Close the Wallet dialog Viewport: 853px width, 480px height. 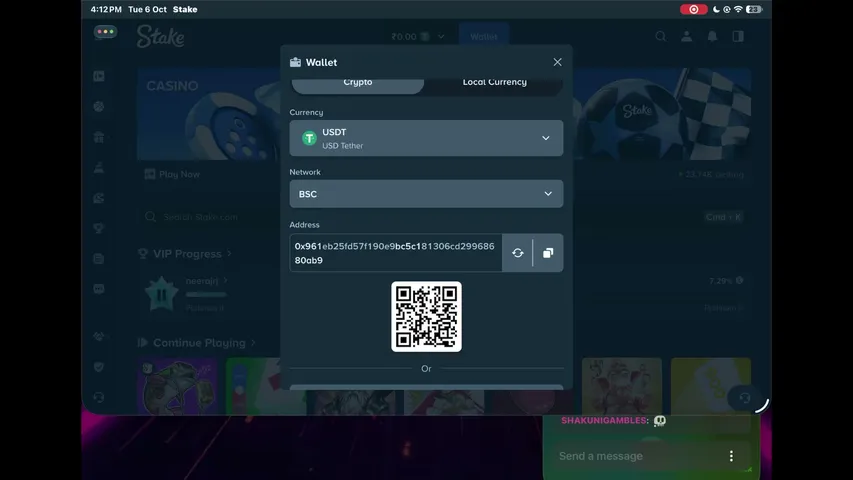click(x=557, y=62)
